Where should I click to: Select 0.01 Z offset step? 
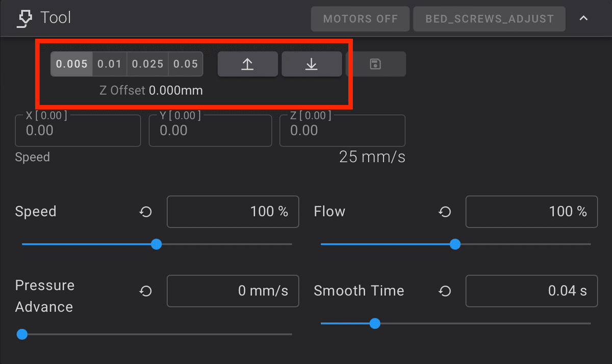[x=110, y=64]
